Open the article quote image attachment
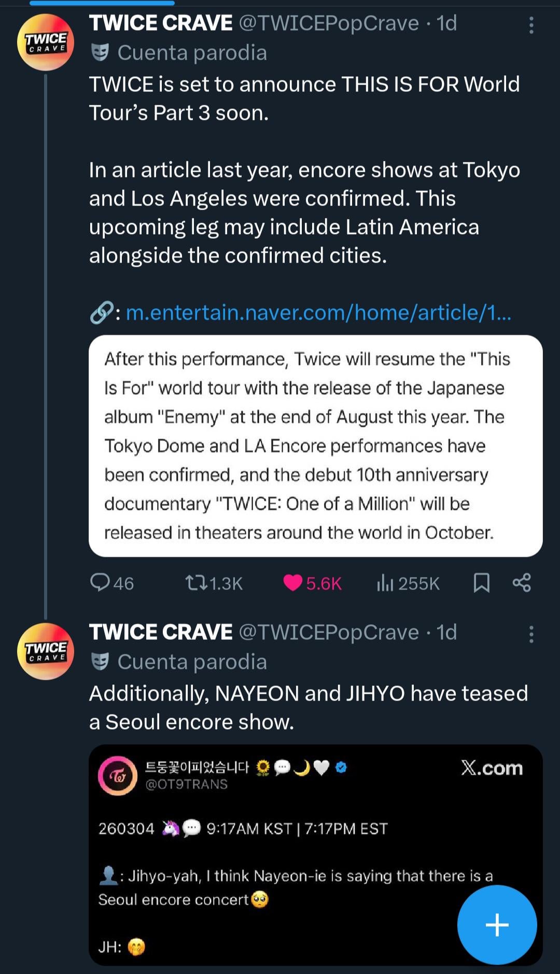 click(315, 446)
